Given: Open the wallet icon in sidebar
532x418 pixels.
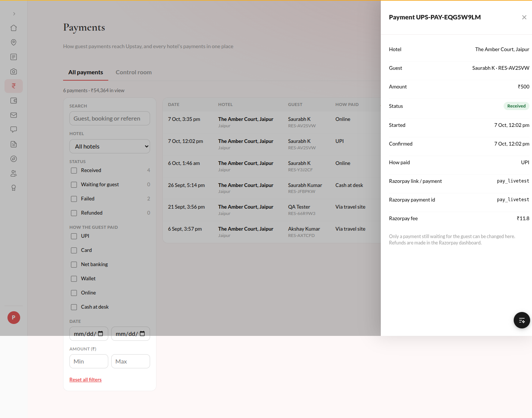Looking at the screenshot, I should [x=14, y=101].
